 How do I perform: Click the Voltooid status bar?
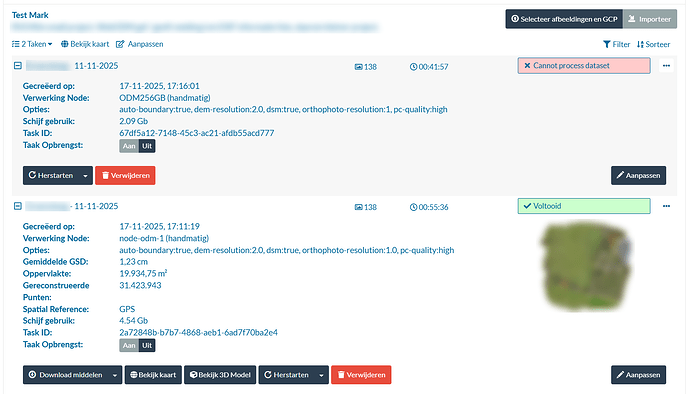coord(584,206)
